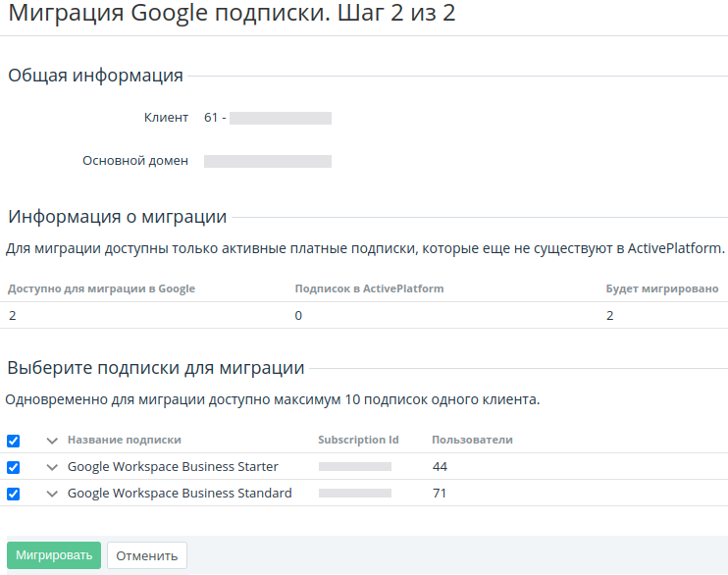The image size is (728, 575).
Task: Click the Subscription Id of Business Standard
Action: 355,494
